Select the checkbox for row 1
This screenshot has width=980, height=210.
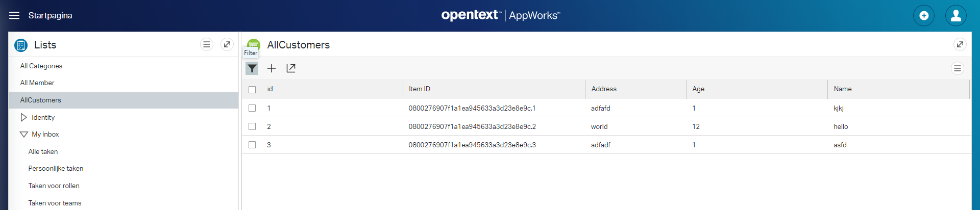[252, 108]
